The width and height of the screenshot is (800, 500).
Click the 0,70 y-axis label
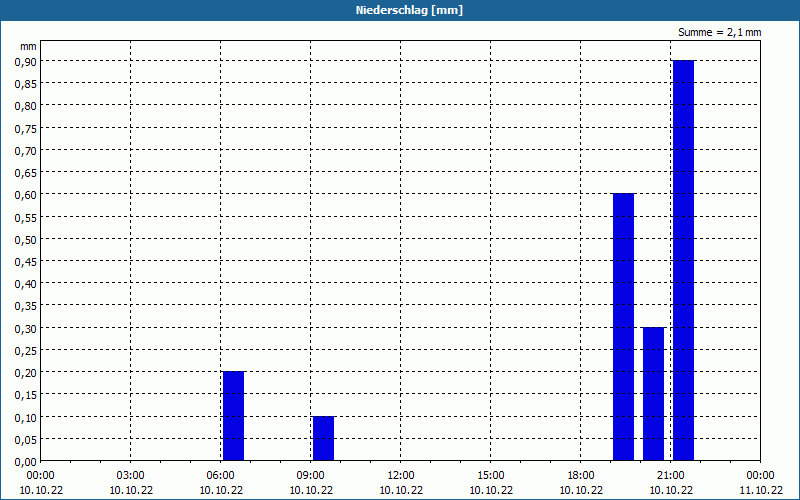tap(25, 150)
